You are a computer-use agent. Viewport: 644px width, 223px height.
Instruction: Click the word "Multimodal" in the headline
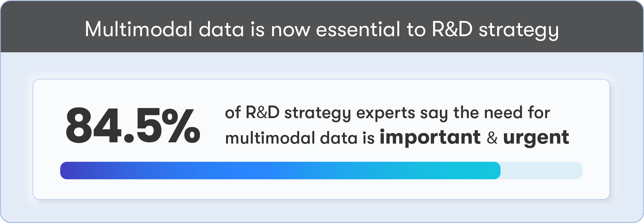pyautogui.click(x=138, y=29)
